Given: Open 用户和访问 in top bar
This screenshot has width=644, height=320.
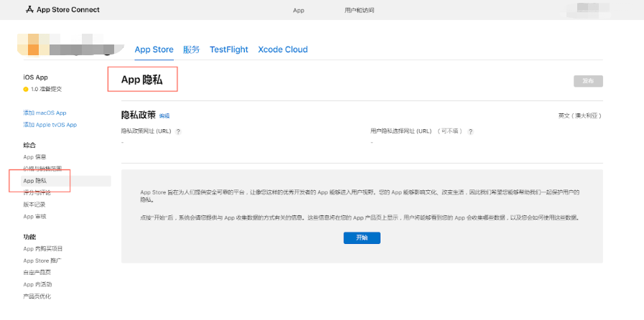Looking at the screenshot, I should (x=359, y=10).
